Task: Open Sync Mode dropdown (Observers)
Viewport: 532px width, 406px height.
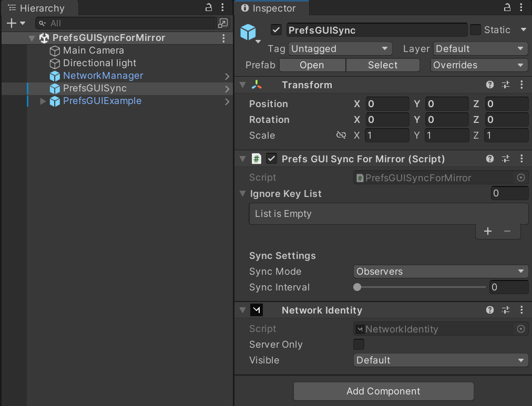Action: point(441,272)
